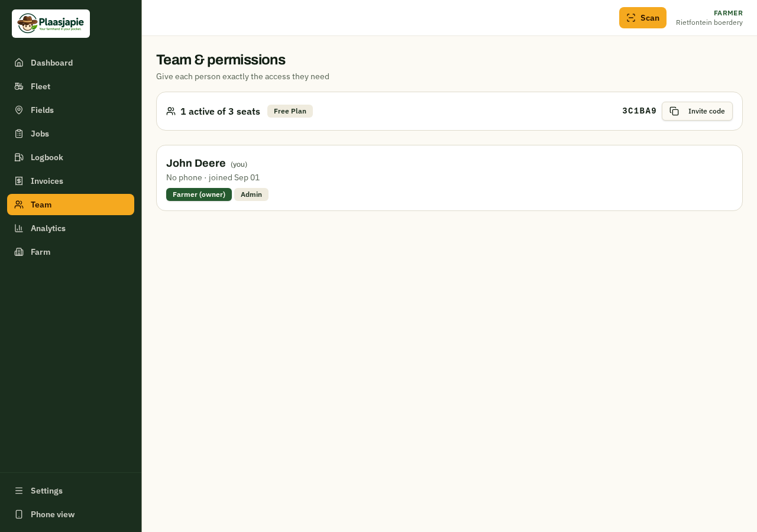Select Farm in the sidebar
Image resolution: width=757 pixels, height=532 pixels.
coord(70,252)
